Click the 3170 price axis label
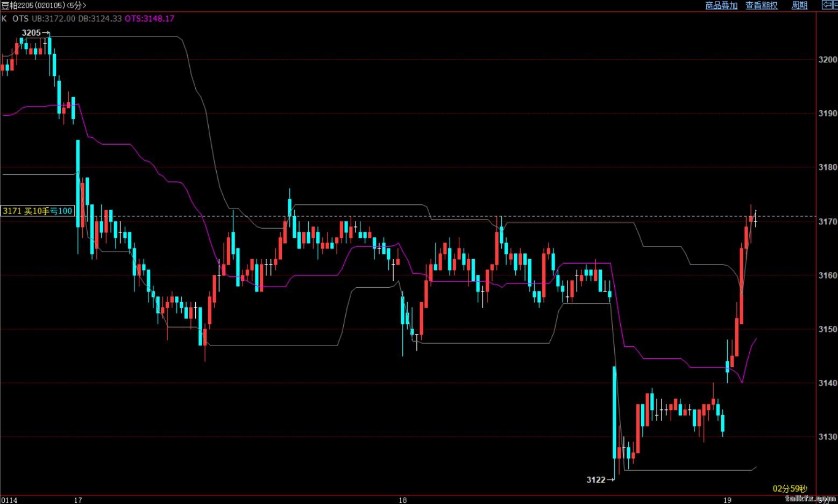The width and height of the screenshot is (838, 504). point(827,222)
